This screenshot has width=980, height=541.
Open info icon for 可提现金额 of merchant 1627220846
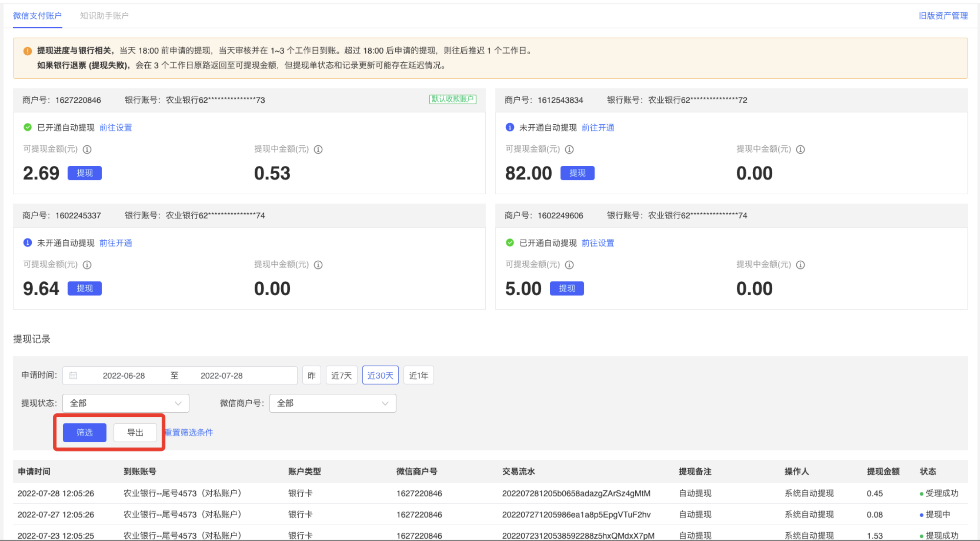87,149
